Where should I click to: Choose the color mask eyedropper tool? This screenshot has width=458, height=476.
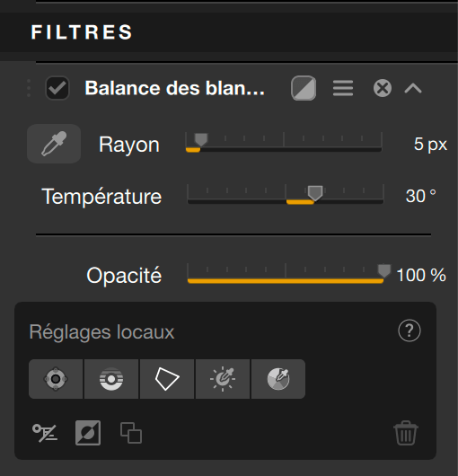pyautogui.click(x=278, y=379)
